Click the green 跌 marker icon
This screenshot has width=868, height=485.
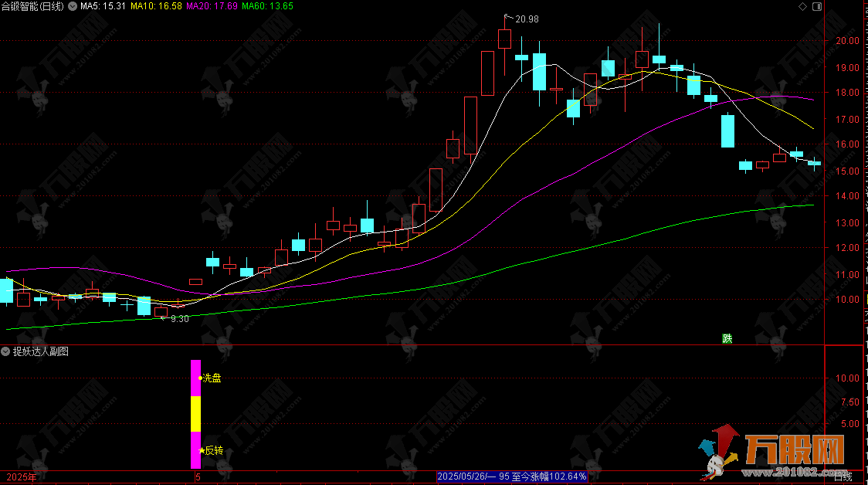click(727, 338)
